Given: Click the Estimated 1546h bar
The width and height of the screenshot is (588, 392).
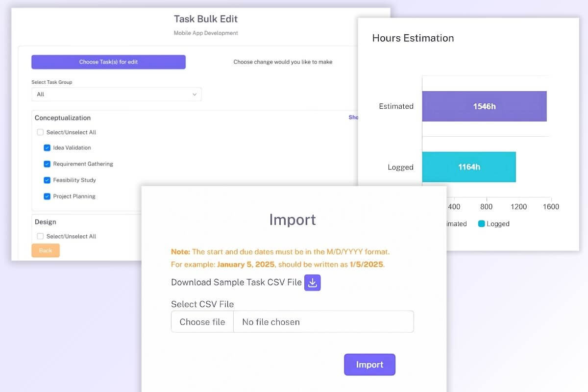Looking at the screenshot, I should pyautogui.click(x=484, y=106).
